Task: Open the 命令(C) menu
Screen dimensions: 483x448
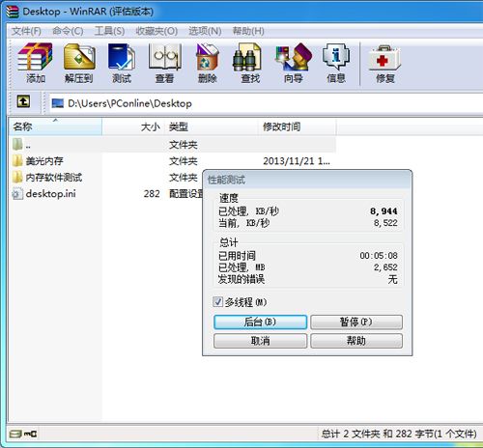Action: pyautogui.click(x=68, y=31)
